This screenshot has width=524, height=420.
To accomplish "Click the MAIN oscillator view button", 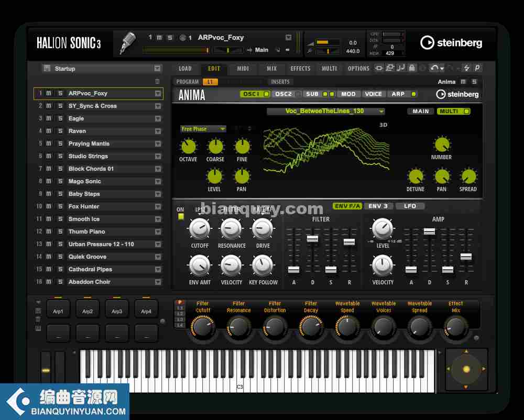I will pyautogui.click(x=420, y=111).
